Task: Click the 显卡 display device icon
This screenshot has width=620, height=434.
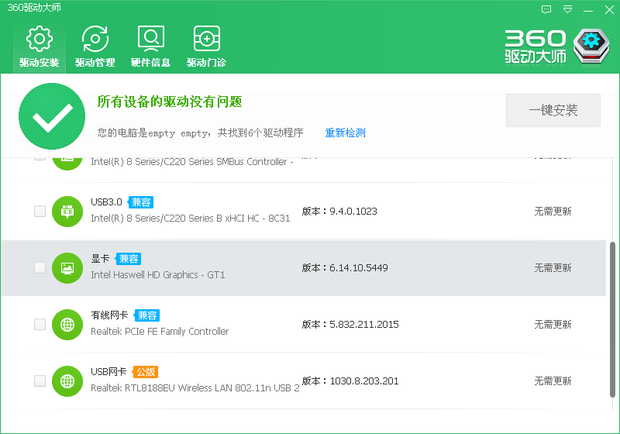Action: point(67,268)
